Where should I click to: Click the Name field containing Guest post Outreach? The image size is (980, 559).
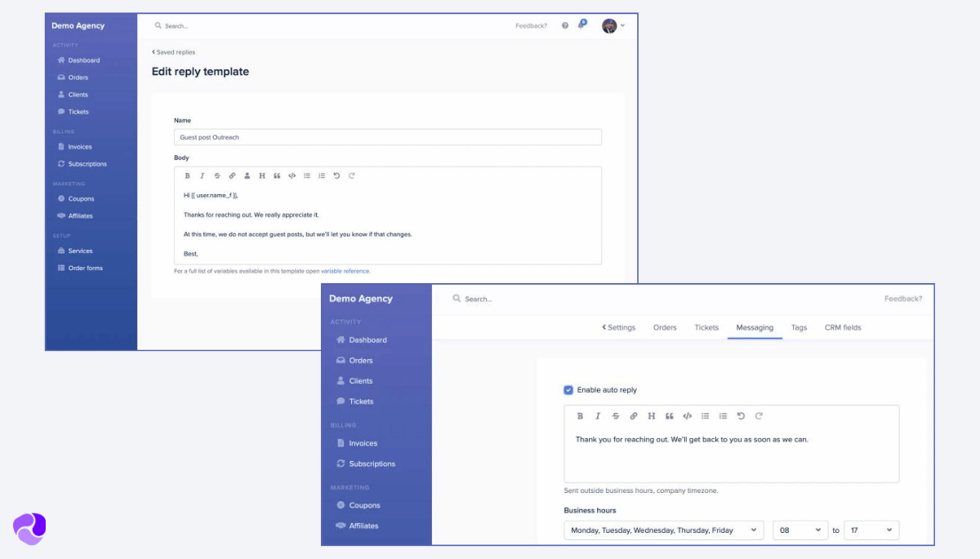point(388,137)
